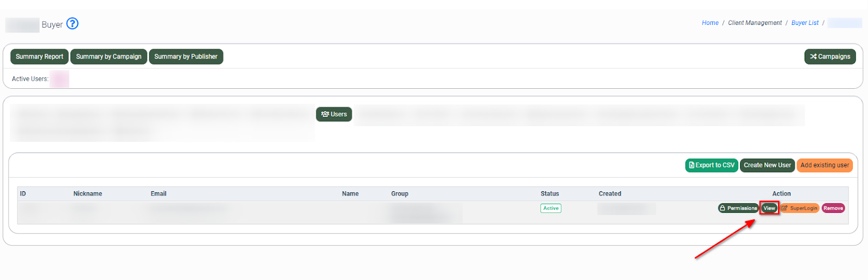The image size is (868, 280).
Task: View the user's details
Action: [x=769, y=208]
